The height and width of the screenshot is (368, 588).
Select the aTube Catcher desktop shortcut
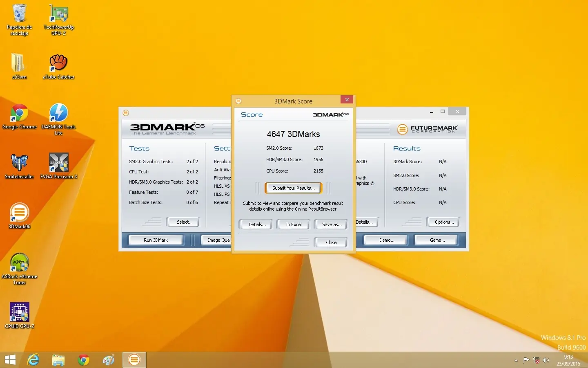point(59,66)
